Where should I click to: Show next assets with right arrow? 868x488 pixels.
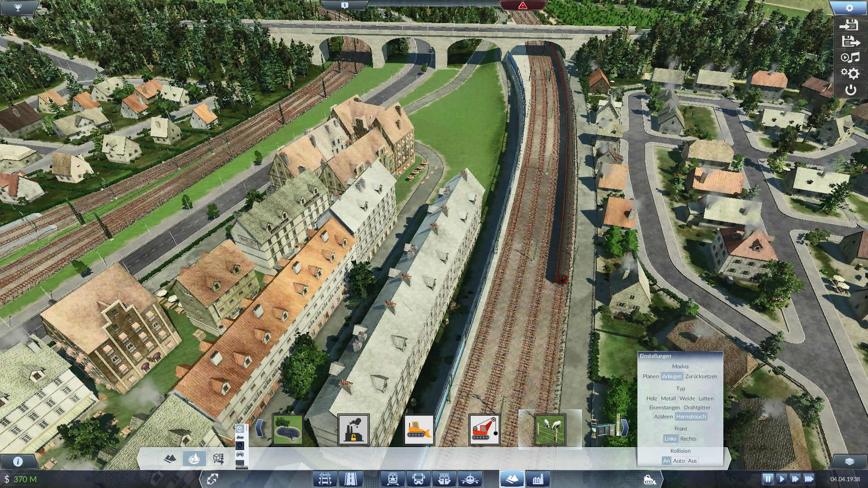click(x=624, y=427)
